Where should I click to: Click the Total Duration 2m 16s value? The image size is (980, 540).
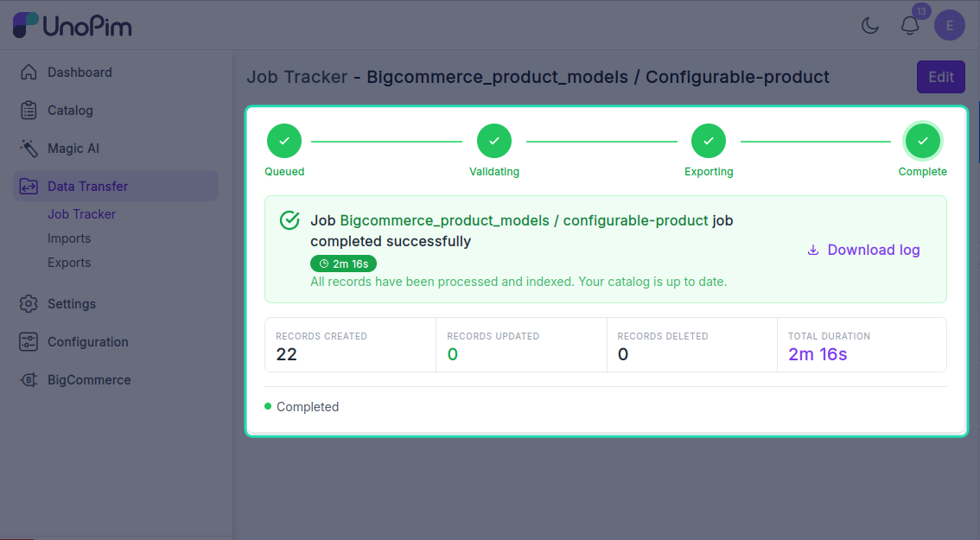pos(818,354)
